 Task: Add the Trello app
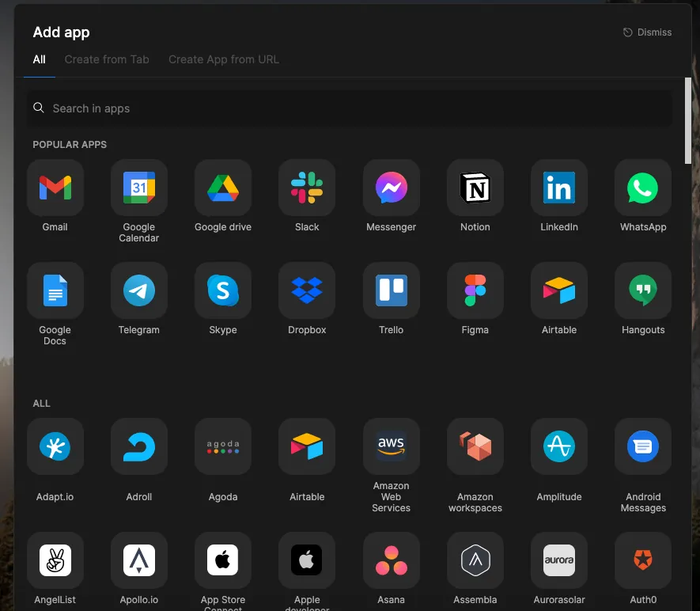point(392,291)
